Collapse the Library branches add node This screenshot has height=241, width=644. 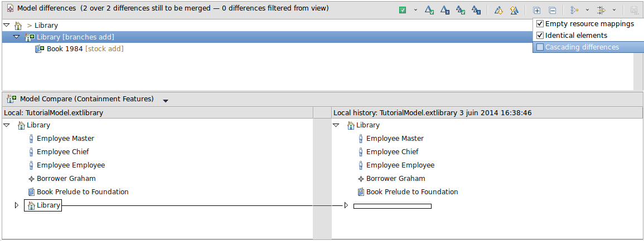click(17, 37)
